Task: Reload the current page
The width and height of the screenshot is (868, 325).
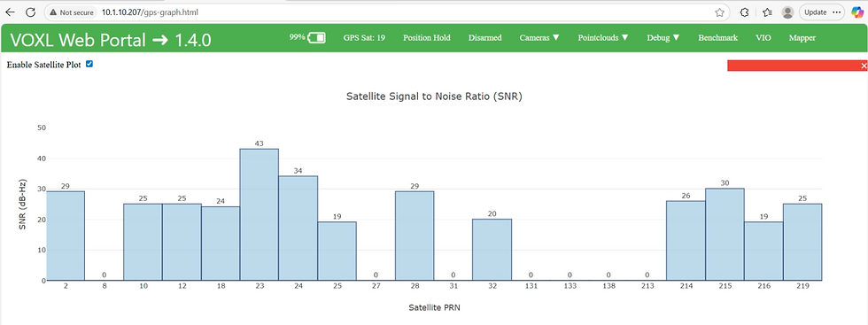Action: [31, 12]
